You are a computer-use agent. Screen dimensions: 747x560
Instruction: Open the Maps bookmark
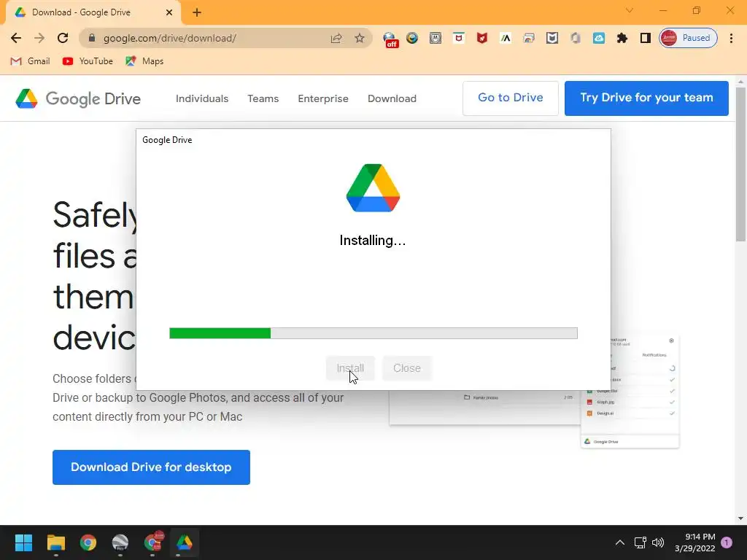point(144,61)
